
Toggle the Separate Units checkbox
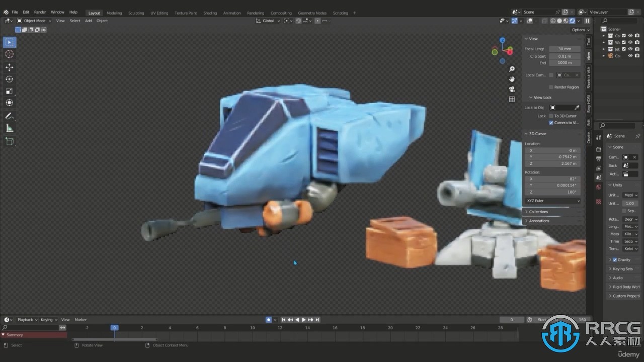point(624,211)
